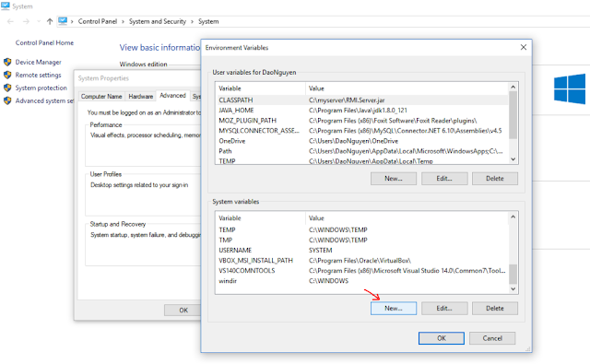The width and height of the screenshot is (590, 364).
Task: Click the User variables scrollbar up arrow
Action: [x=513, y=87]
